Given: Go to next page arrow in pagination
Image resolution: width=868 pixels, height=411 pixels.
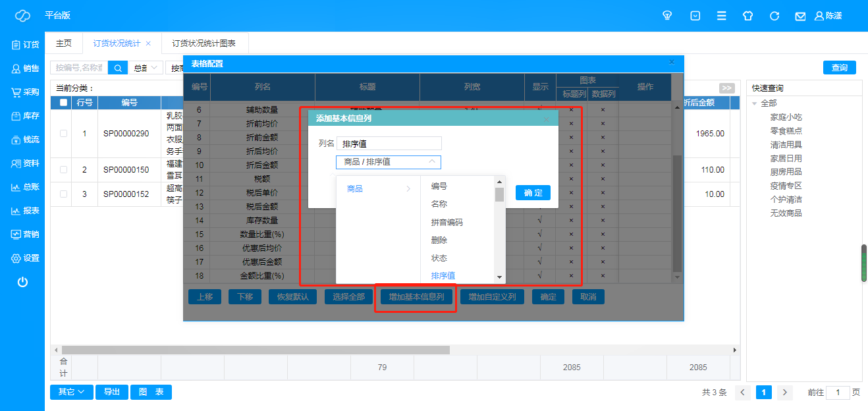Looking at the screenshot, I should tap(784, 393).
